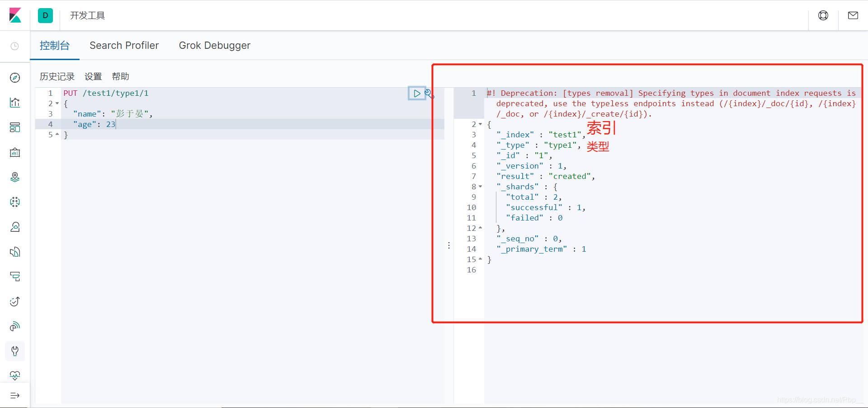
Task: Open 设置 settings
Action: click(x=94, y=76)
